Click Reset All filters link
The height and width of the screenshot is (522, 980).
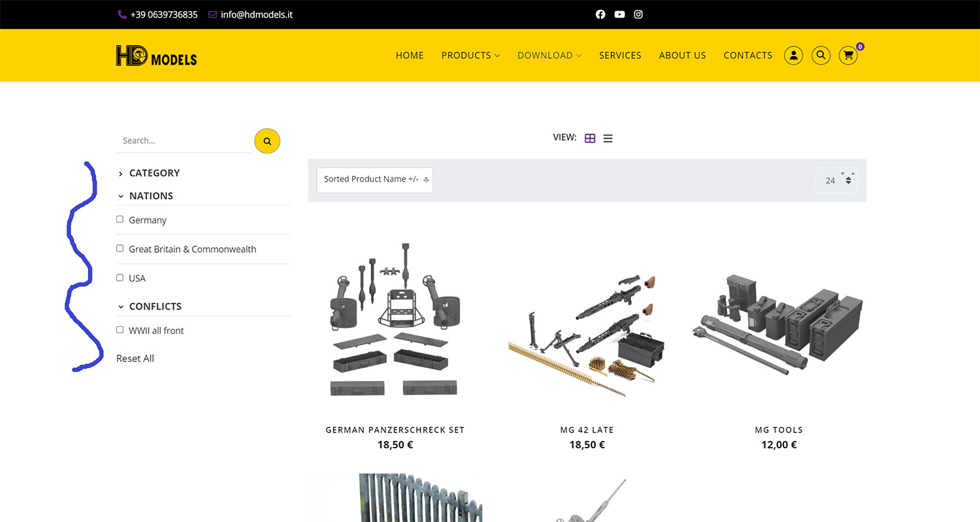135,359
